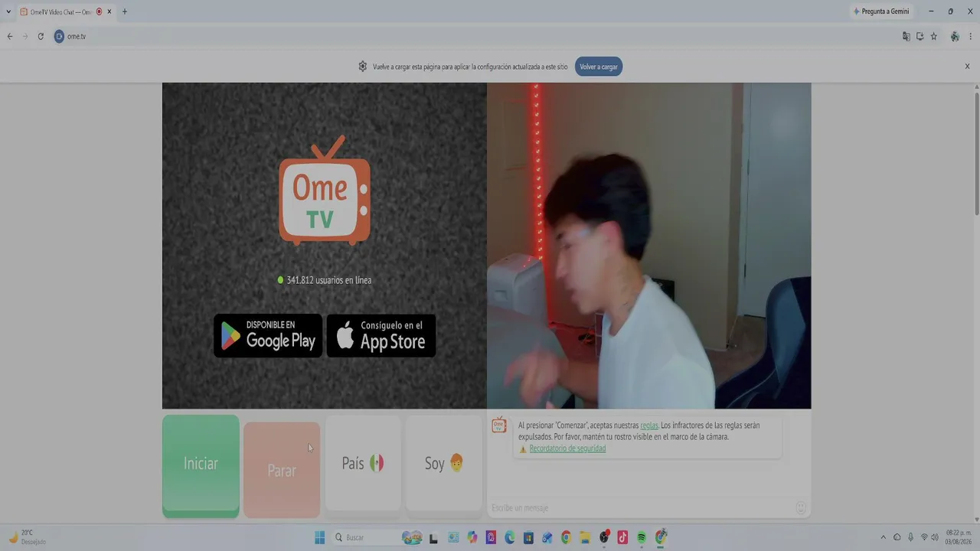Click the App Store download badge

pos(381,335)
